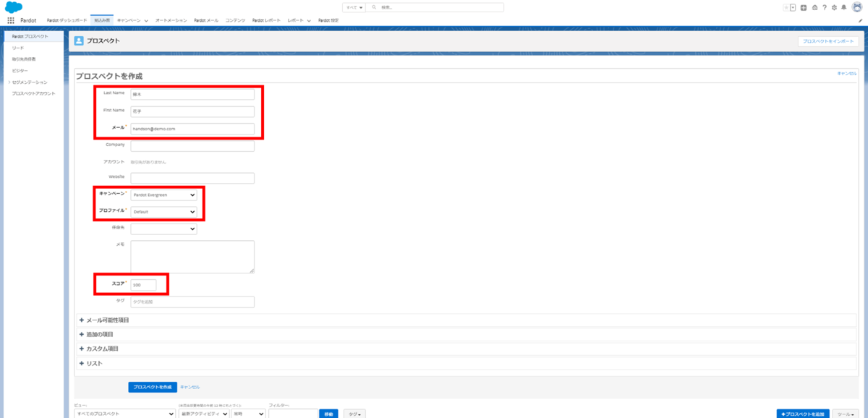This screenshot has width=868, height=418.
Task: Click the favorites star icon
Action: (x=786, y=7)
